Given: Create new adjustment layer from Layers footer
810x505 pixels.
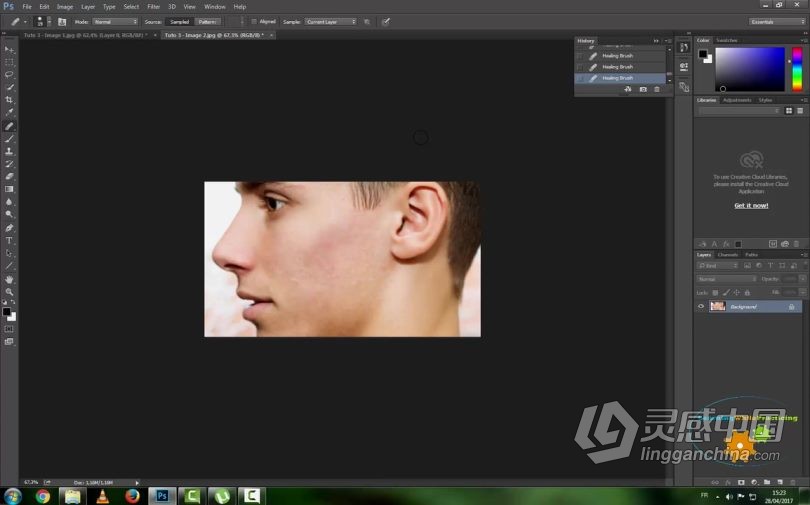Looking at the screenshot, I should [x=754, y=482].
